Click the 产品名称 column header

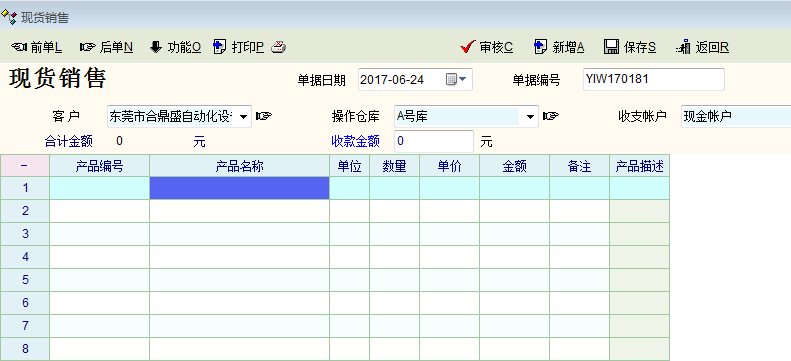click(240, 166)
